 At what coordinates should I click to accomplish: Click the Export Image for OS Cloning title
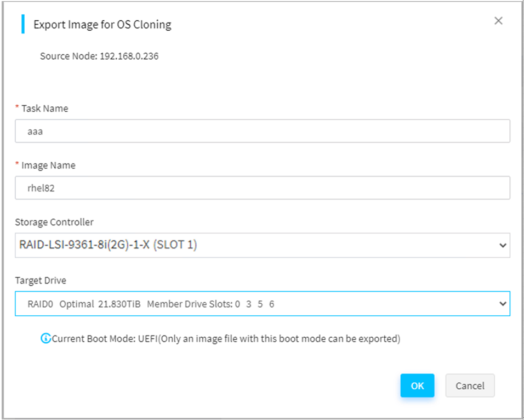pos(102,25)
